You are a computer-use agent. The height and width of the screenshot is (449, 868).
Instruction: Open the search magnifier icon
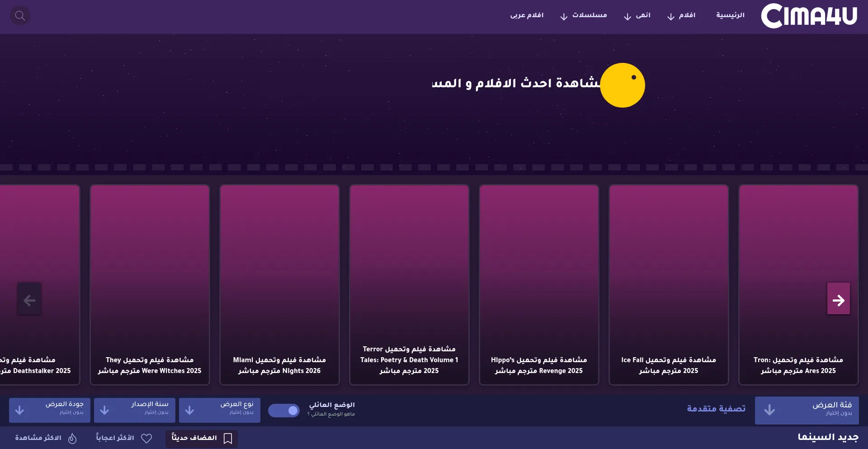[x=20, y=16]
